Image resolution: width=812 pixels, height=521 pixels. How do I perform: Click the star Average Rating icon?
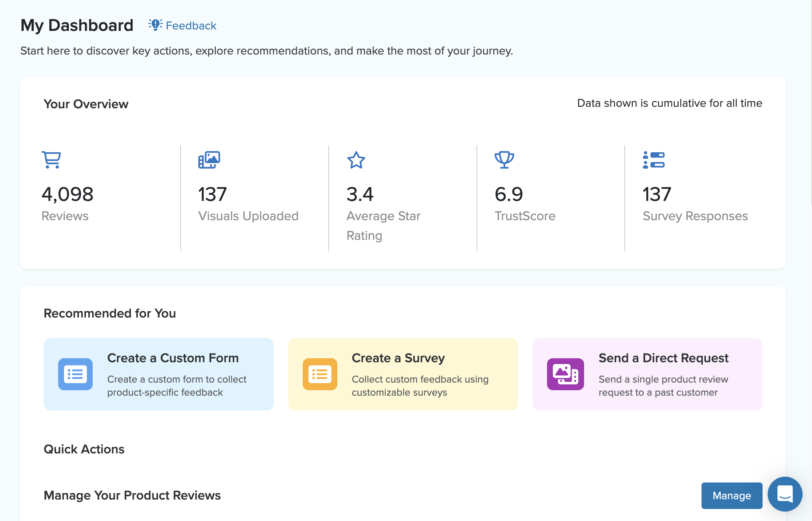click(x=356, y=160)
